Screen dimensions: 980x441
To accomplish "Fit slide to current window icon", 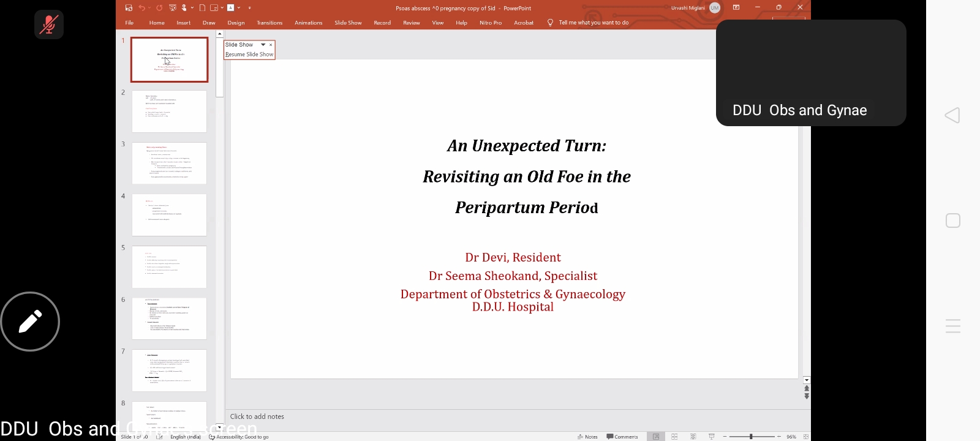I will [x=806, y=437].
